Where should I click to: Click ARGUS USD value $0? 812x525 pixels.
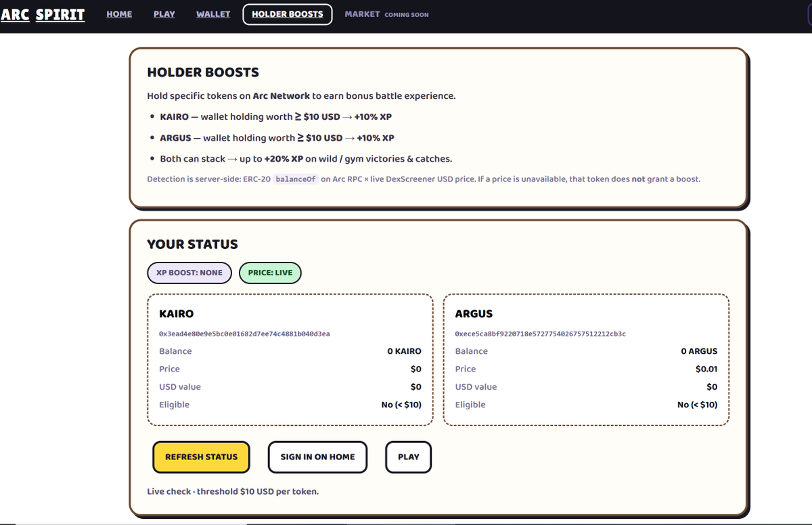(712, 387)
